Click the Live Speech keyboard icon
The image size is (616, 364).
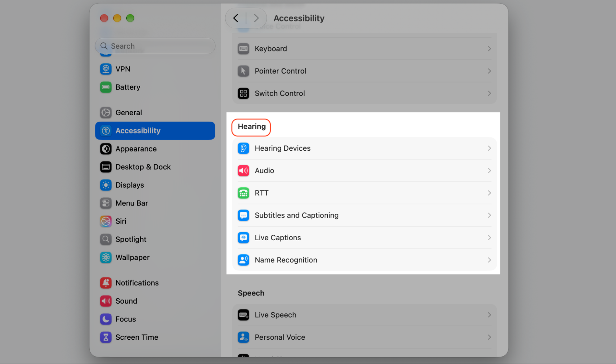pos(243,315)
